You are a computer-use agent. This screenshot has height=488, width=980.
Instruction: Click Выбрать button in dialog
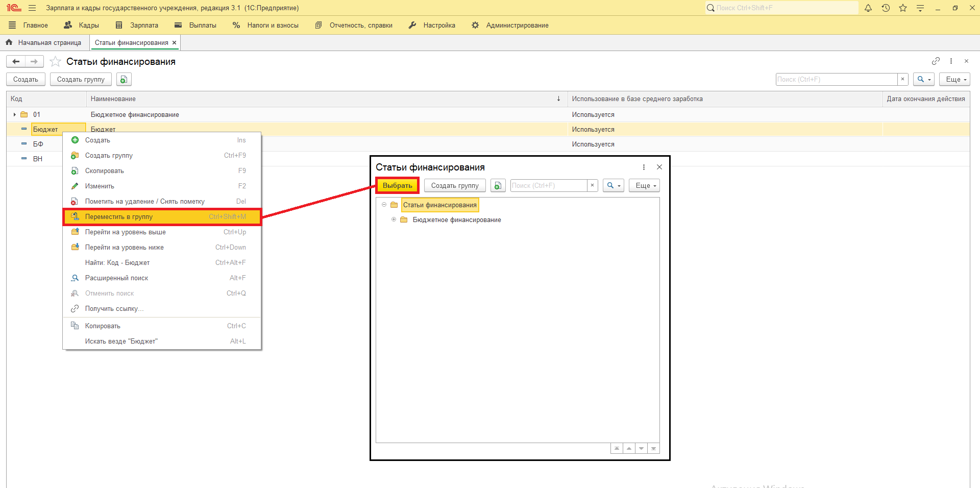tap(398, 185)
